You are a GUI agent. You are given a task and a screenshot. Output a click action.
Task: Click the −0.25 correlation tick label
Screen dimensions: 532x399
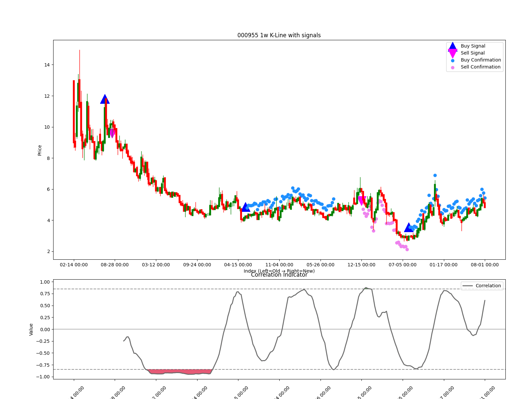[x=43, y=341]
